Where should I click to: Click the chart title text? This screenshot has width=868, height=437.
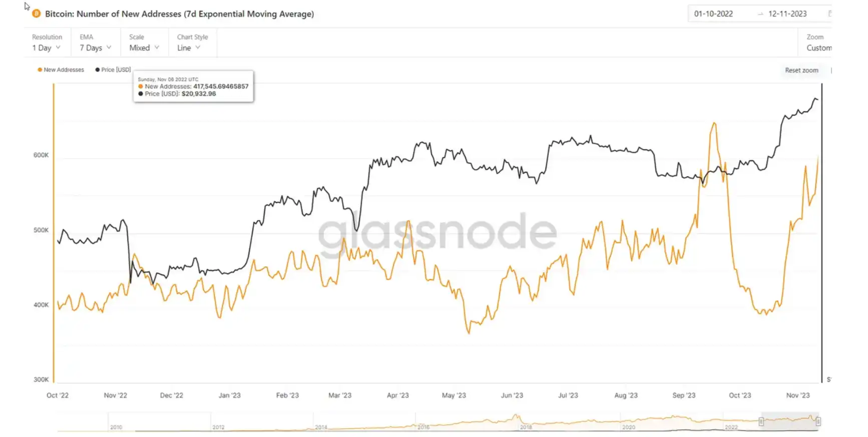tap(179, 14)
